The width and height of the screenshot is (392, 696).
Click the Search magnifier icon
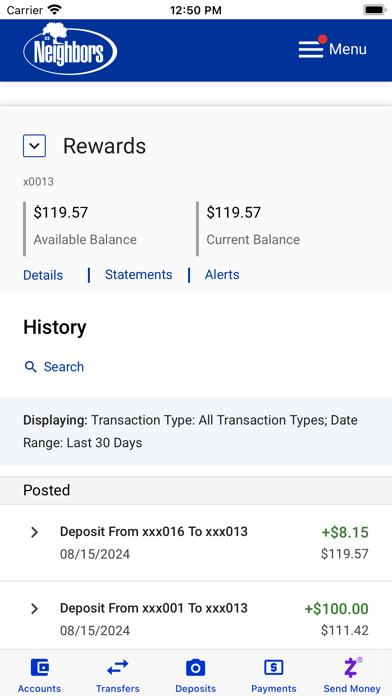click(30, 367)
